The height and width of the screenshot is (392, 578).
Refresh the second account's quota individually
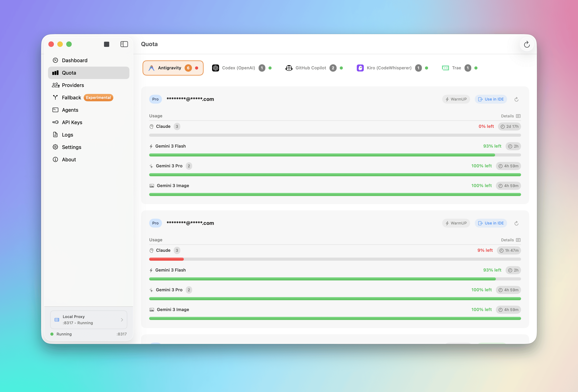point(516,223)
